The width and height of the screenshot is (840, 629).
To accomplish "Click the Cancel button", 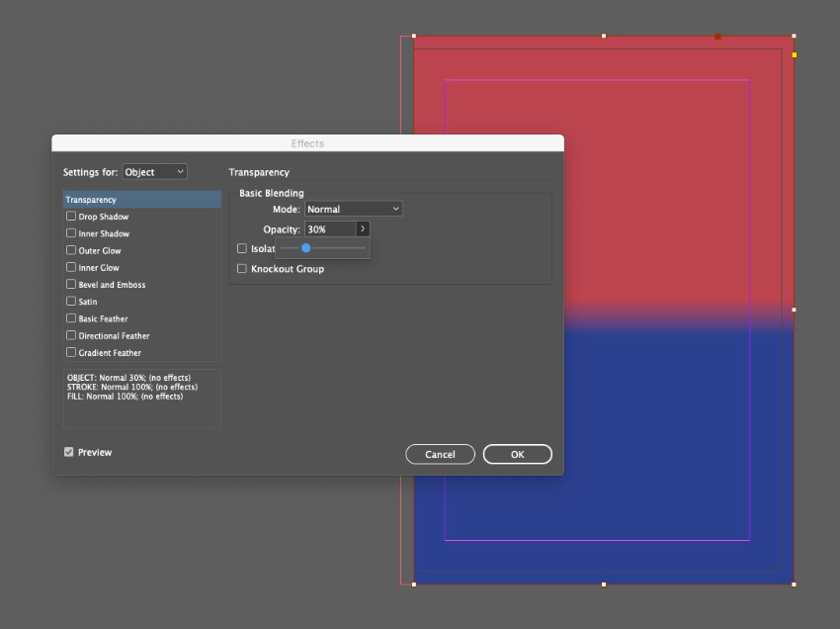I will coord(440,454).
